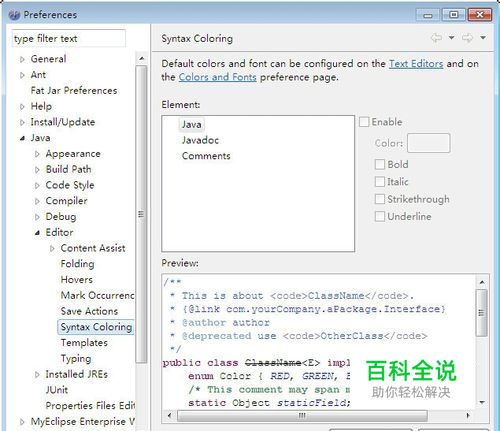Click the back navigation arrow icon
The height and width of the screenshot is (431, 500).
pyautogui.click(x=436, y=38)
